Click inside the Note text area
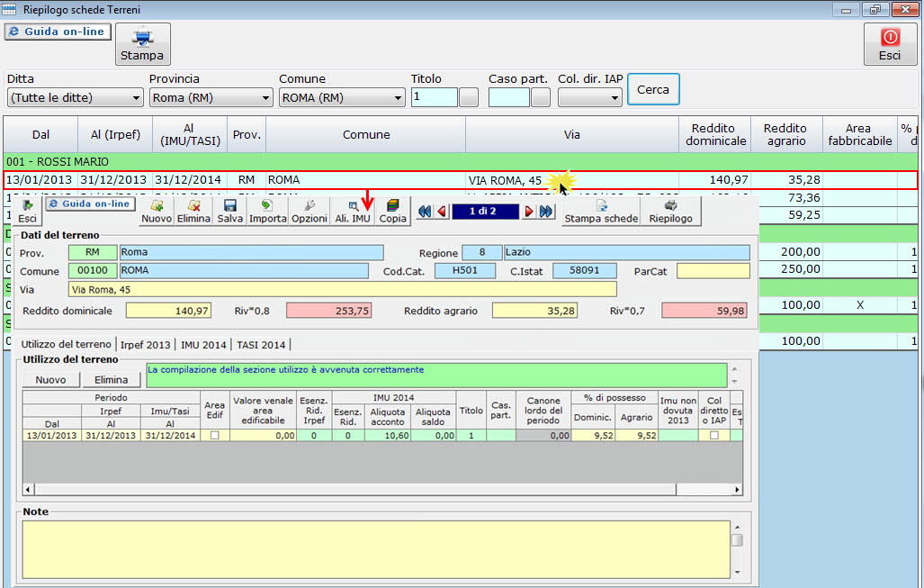The height and width of the screenshot is (588, 924). [x=376, y=549]
